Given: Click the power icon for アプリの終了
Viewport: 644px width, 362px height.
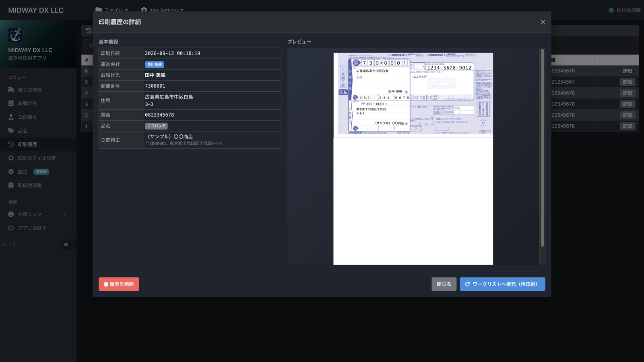Looking at the screenshot, I should (x=11, y=228).
